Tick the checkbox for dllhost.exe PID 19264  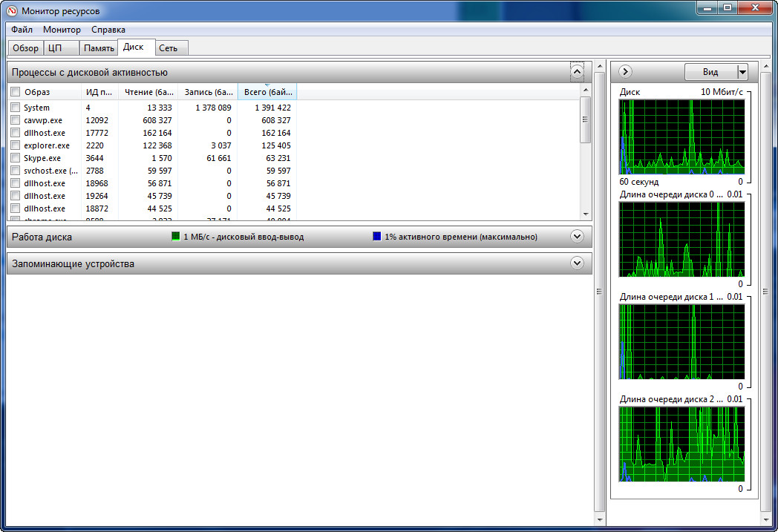(16, 196)
